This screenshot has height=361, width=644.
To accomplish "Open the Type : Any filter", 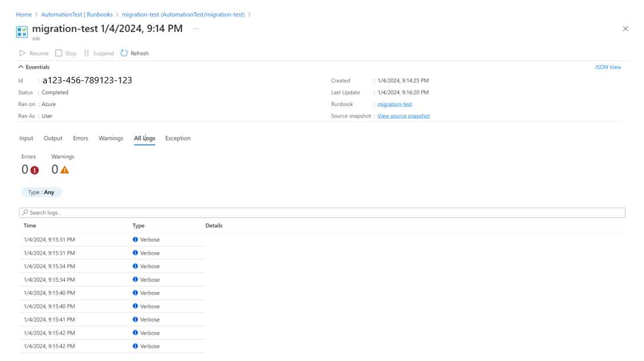I will [42, 192].
